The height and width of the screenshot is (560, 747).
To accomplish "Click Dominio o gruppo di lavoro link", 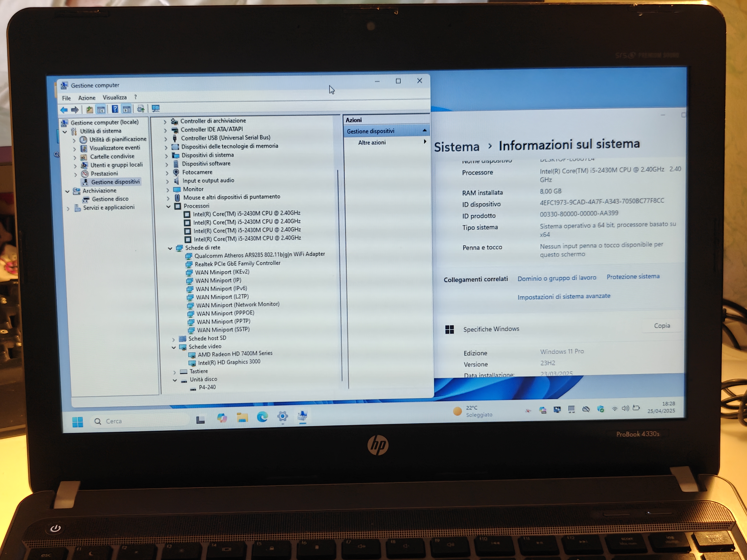I will click(x=557, y=278).
